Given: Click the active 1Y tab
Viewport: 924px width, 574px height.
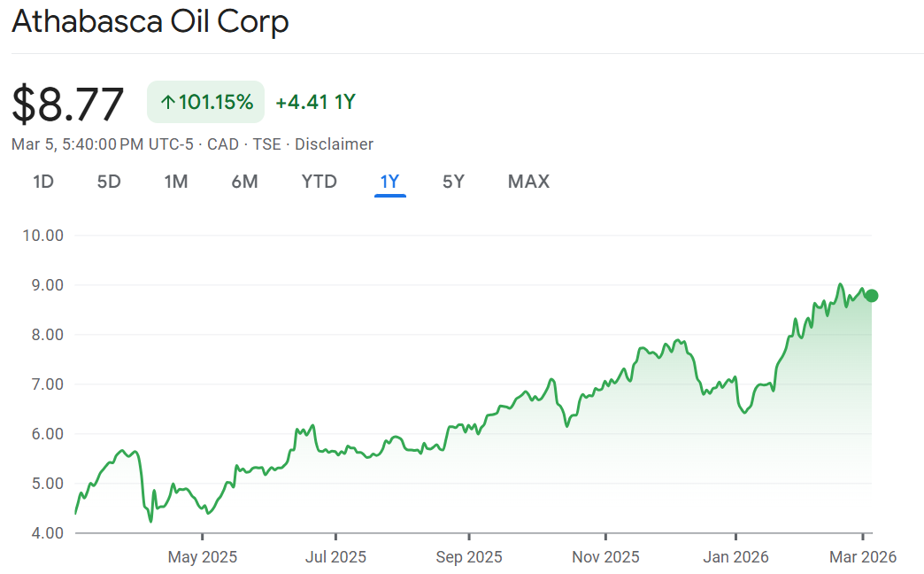Looking at the screenshot, I should click(389, 182).
